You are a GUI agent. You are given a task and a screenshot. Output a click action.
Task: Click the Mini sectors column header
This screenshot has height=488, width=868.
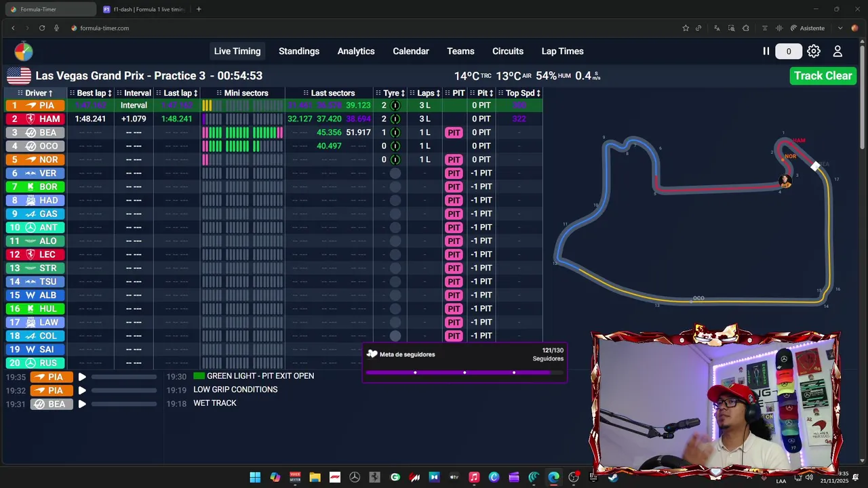click(242, 93)
